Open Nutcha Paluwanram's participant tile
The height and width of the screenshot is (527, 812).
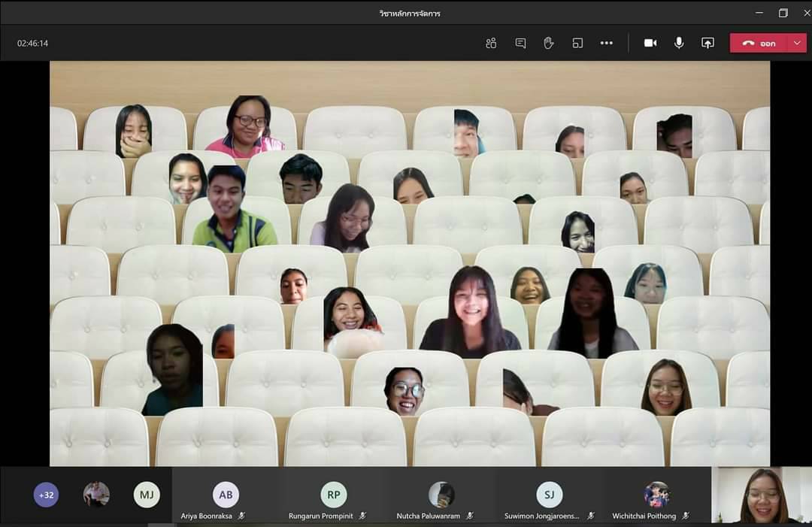[x=442, y=497]
